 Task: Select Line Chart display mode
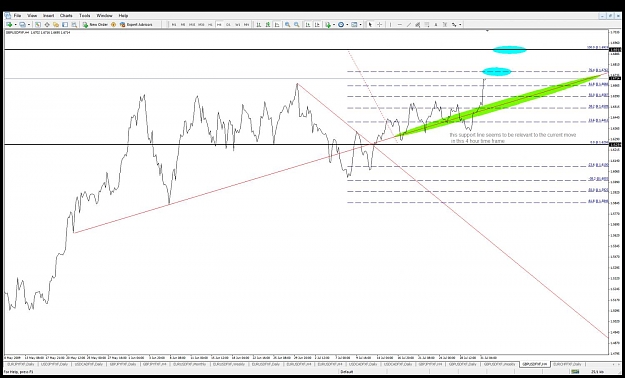tap(277, 25)
